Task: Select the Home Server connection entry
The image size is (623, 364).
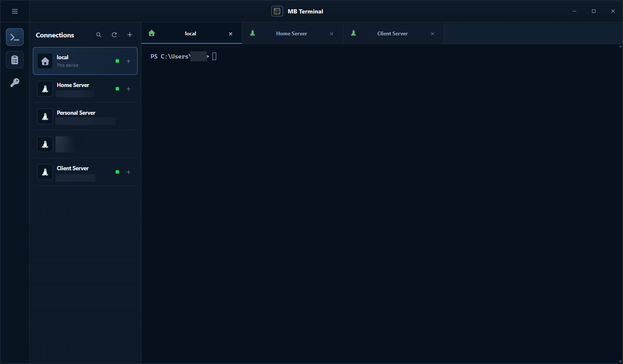Action: point(85,89)
